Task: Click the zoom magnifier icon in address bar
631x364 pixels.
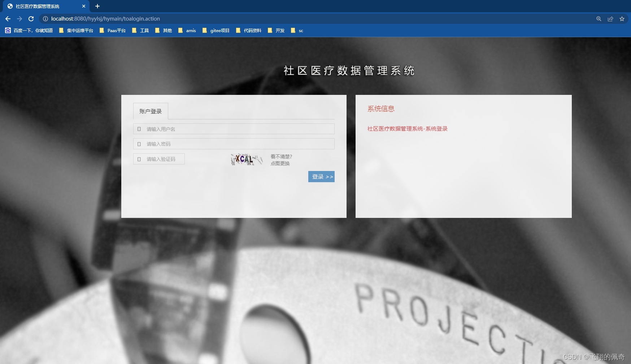Action: click(599, 19)
